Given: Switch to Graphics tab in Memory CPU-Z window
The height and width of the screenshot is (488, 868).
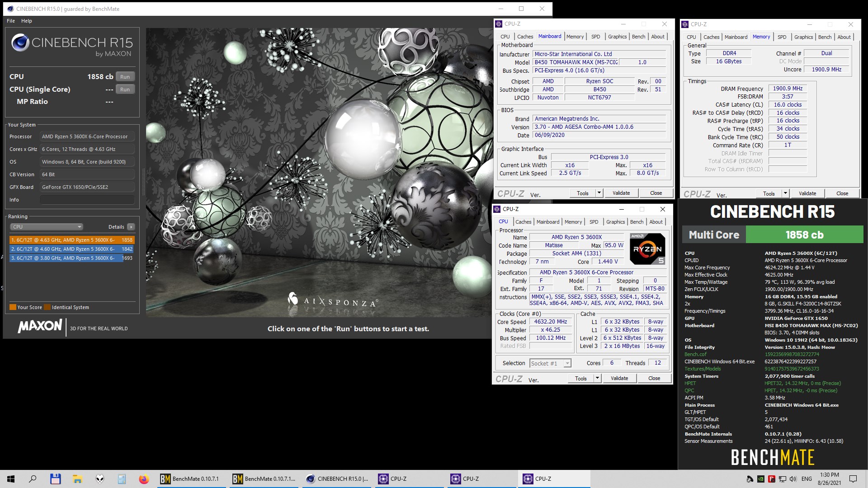Looking at the screenshot, I should coord(803,37).
